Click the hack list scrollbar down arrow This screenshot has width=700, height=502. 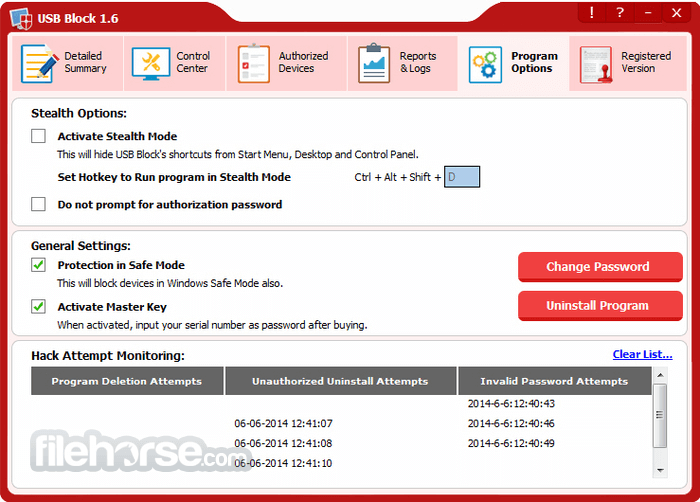click(660, 470)
